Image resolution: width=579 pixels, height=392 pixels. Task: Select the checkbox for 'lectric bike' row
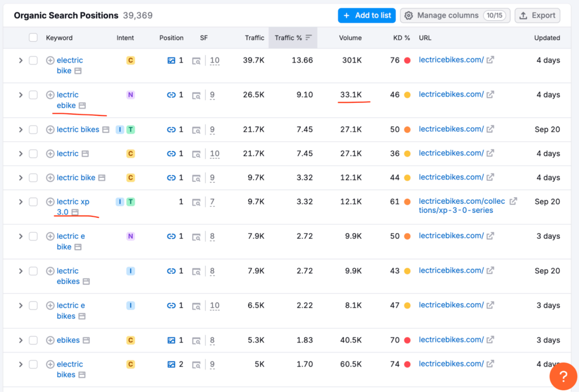(33, 178)
